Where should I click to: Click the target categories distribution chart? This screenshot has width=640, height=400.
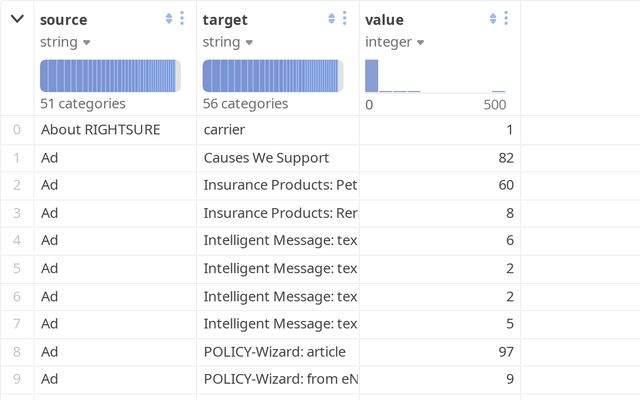coord(272,76)
